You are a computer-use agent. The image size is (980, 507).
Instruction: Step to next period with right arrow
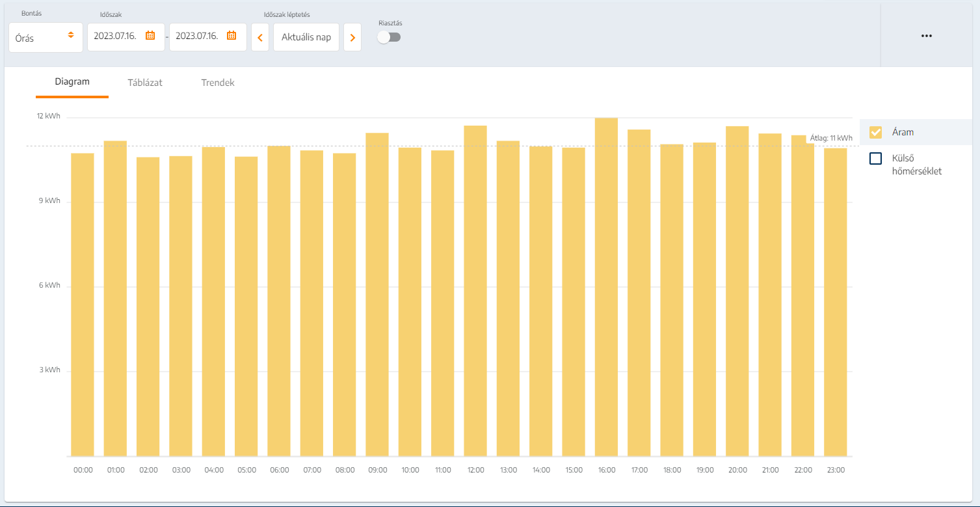coord(352,38)
